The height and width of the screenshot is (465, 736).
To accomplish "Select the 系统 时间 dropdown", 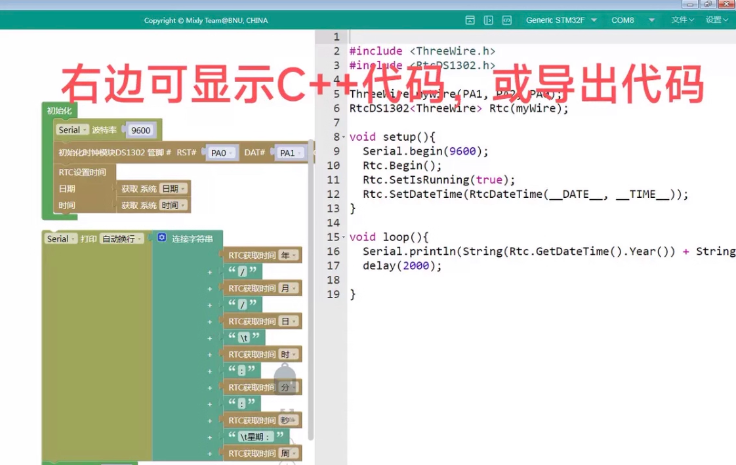I will click(173, 205).
